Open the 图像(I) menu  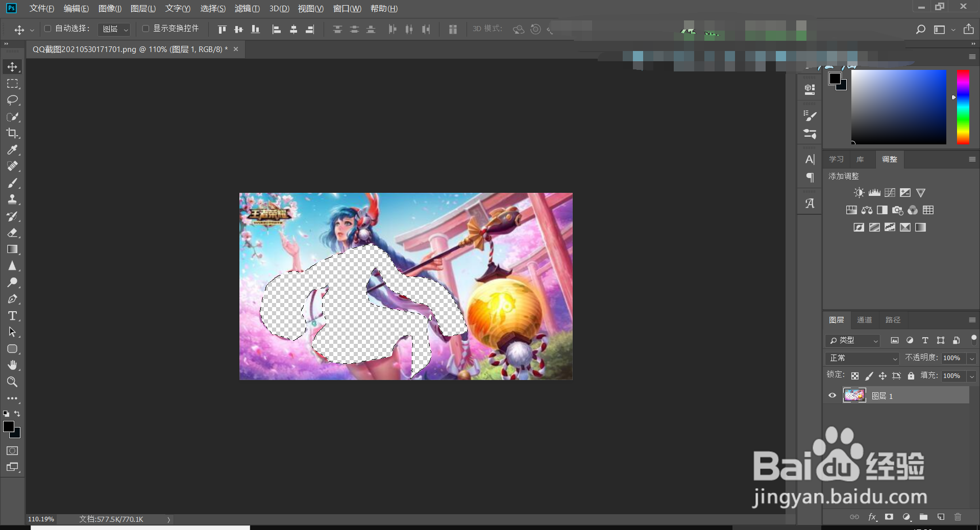pyautogui.click(x=110, y=9)
